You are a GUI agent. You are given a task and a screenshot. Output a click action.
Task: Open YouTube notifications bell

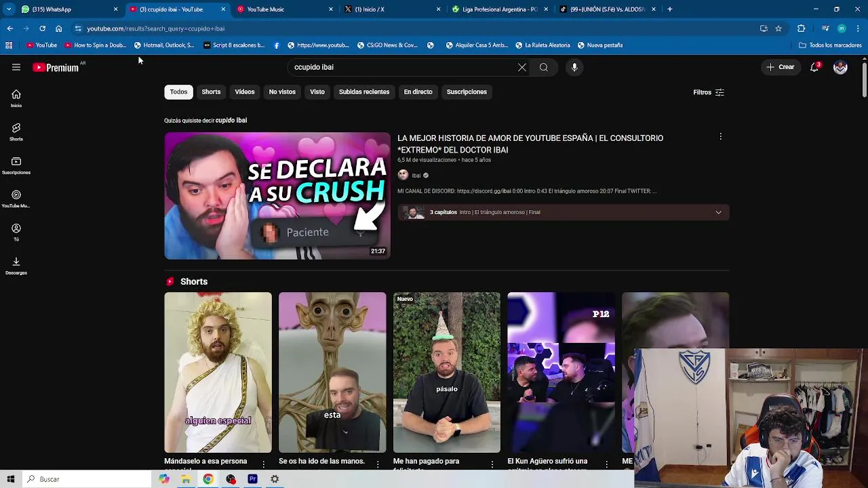814,67
